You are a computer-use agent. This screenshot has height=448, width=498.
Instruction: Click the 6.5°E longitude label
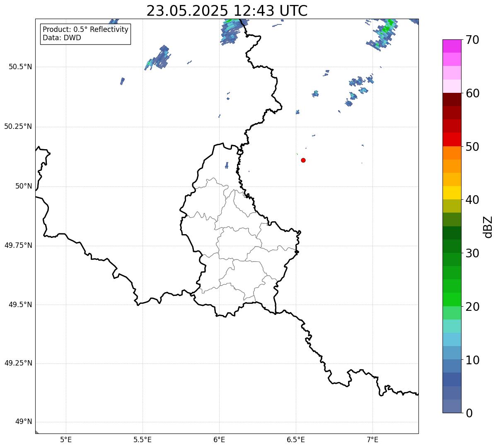[296, 439]
